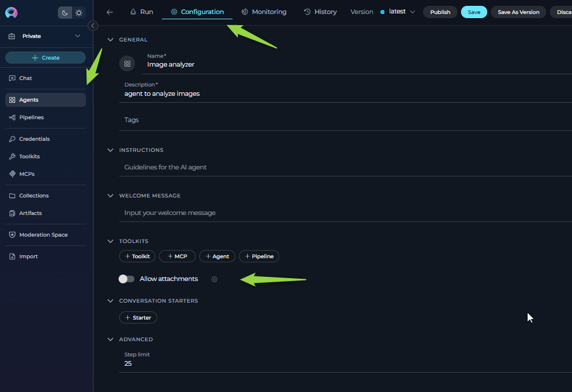Add a new Toolkit to agent
572x392 pixels.
coord(137,256)
